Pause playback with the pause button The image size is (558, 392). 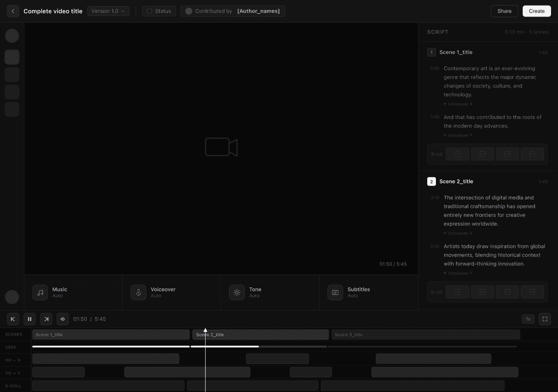point(30,319)
